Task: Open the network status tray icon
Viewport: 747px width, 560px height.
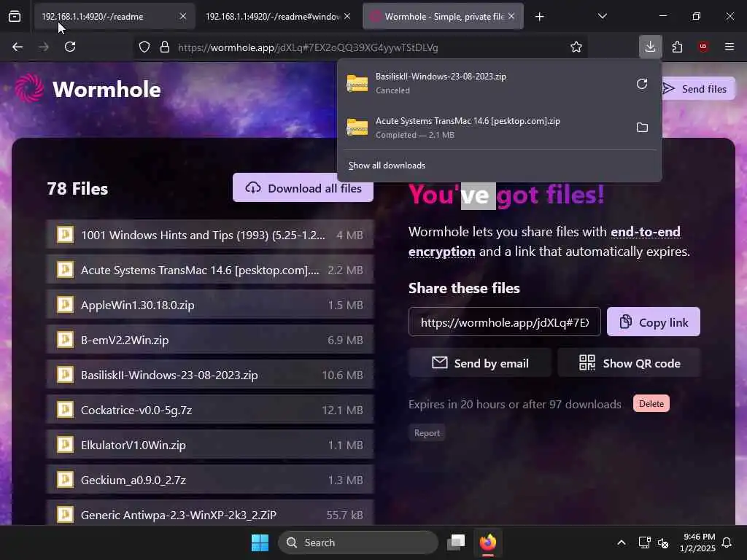Action: (644, 542)
